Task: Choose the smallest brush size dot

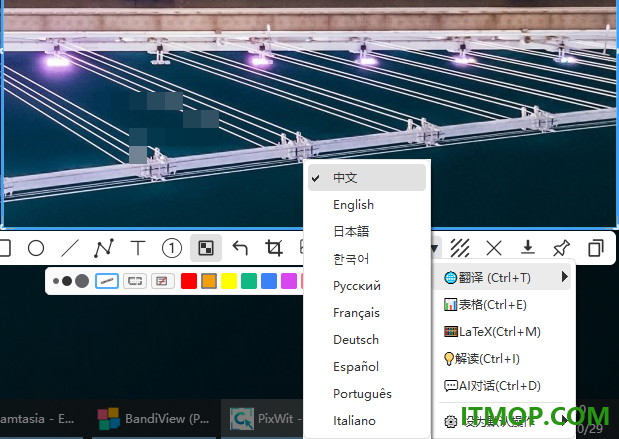Action: [x=56, y=281]
